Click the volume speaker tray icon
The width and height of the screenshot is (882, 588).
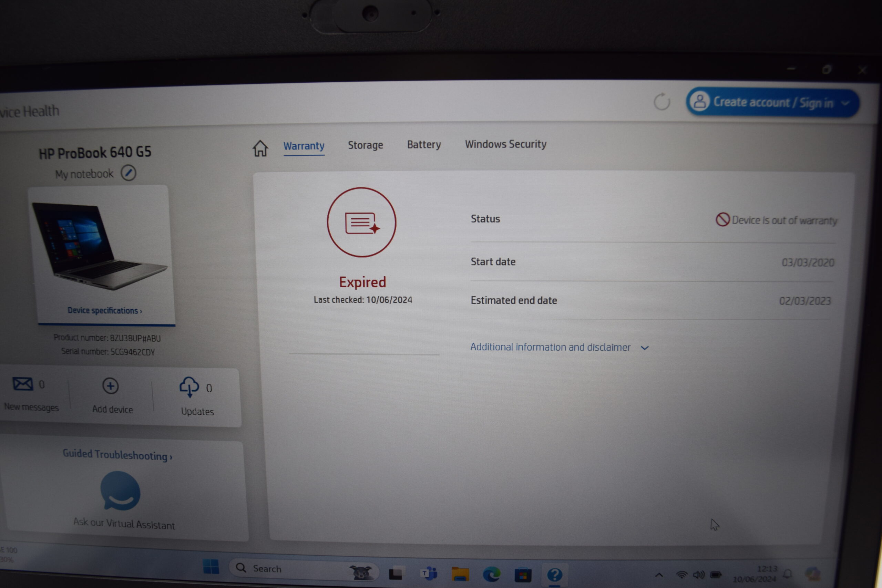pyautogui.click(x=699, y=575)
